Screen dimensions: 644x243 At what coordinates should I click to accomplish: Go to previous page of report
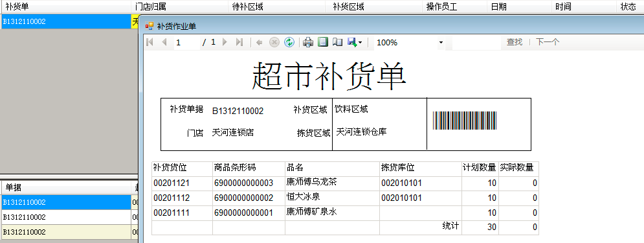[164, 42]
